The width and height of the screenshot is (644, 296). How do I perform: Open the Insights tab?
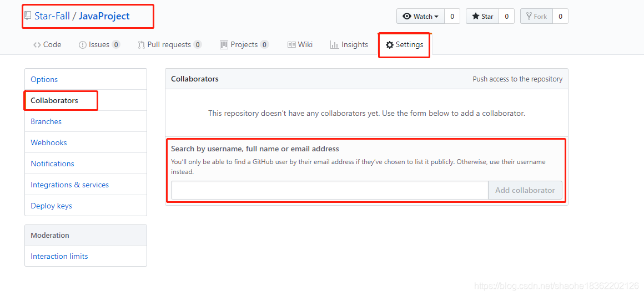tap(349, 45)
